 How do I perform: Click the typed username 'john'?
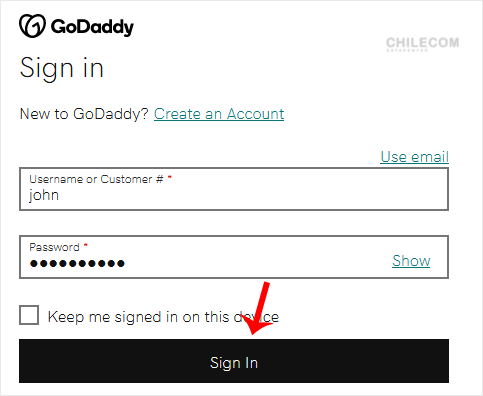pos(44,195)
